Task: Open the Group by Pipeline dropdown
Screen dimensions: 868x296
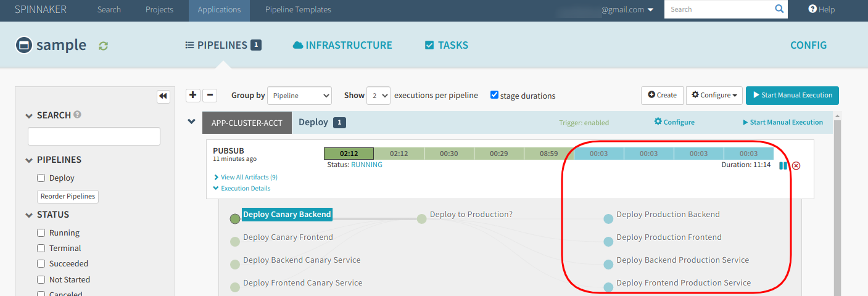Action: coord(300,96)
